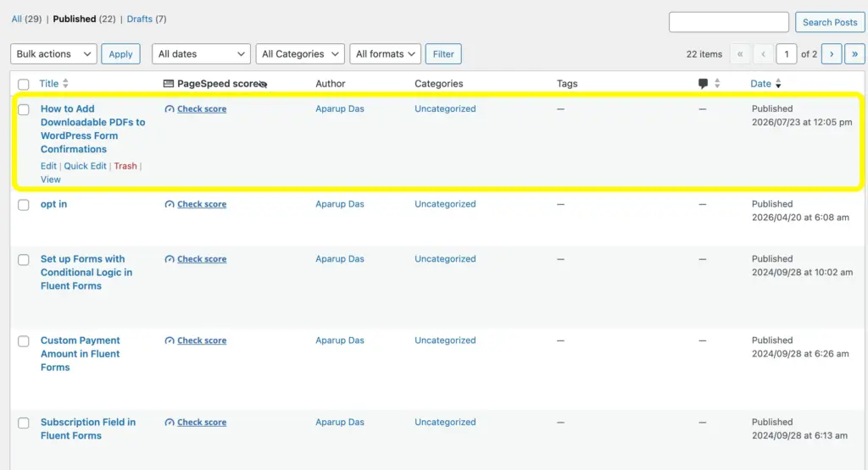Click the Search Posts button
The width and height of the screenshot is (868, 470).
(x=830, y=22)
